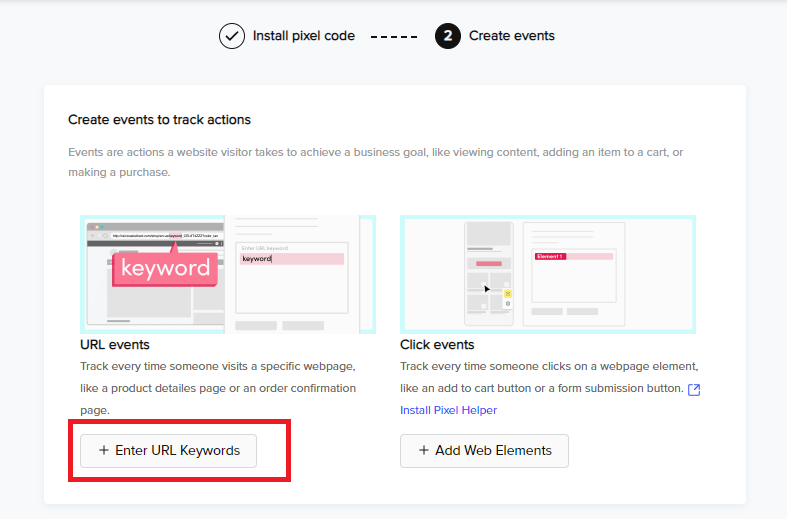The height and width of the screenshot is (519, 787).
Task: Click the URL events illustration thumbnail
Action: (228, 274)
